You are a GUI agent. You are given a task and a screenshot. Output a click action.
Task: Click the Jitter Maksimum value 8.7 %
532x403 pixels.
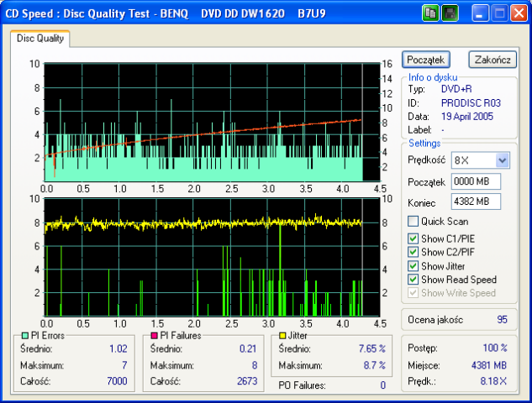(375, 365)
